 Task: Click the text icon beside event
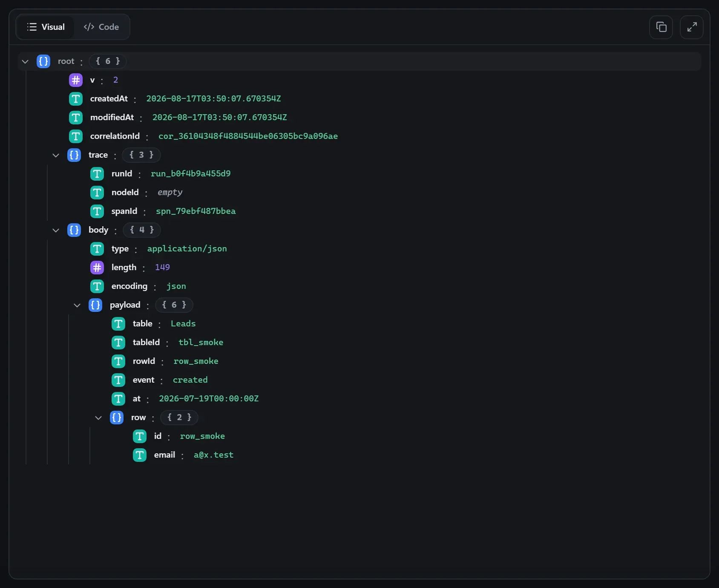point(118,380)
